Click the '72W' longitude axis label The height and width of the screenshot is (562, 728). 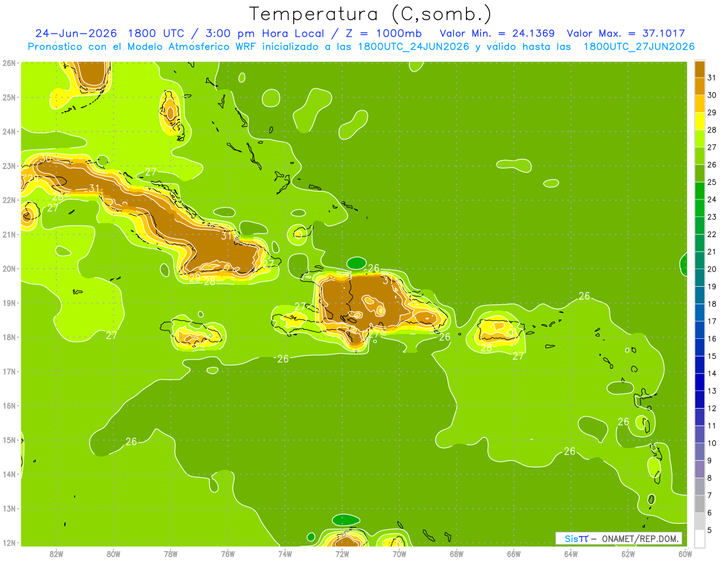(342, 554)
